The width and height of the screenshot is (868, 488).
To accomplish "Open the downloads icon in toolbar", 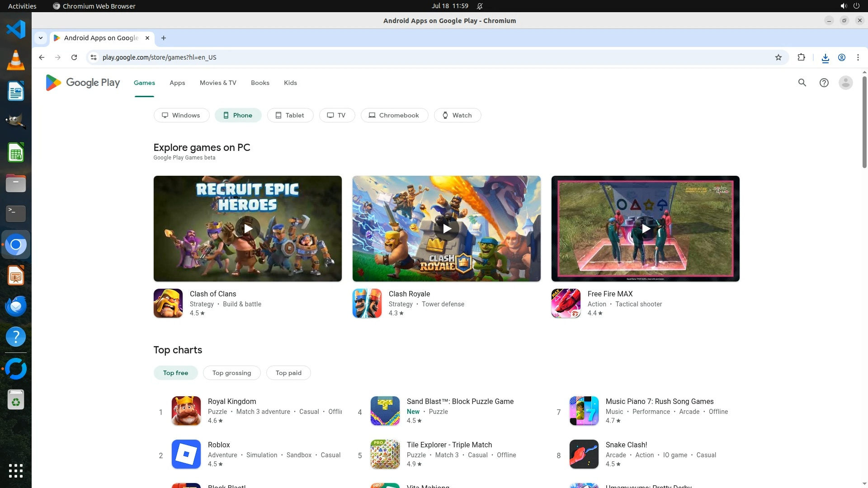I will (x=825, y=57).
